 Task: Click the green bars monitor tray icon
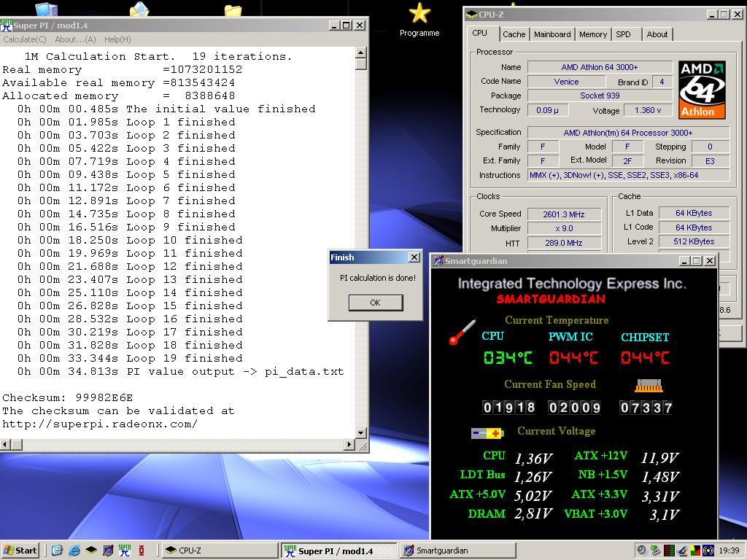click(x=669, y=551)
